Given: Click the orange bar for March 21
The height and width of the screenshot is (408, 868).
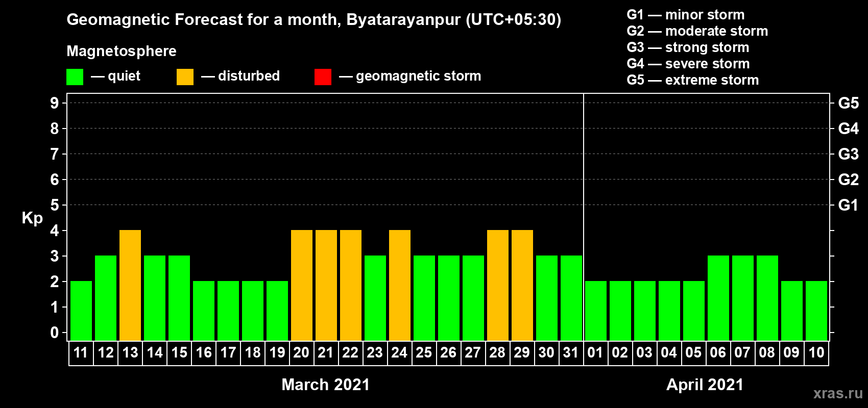Looking at the screenshot, I should coord(326,286).
